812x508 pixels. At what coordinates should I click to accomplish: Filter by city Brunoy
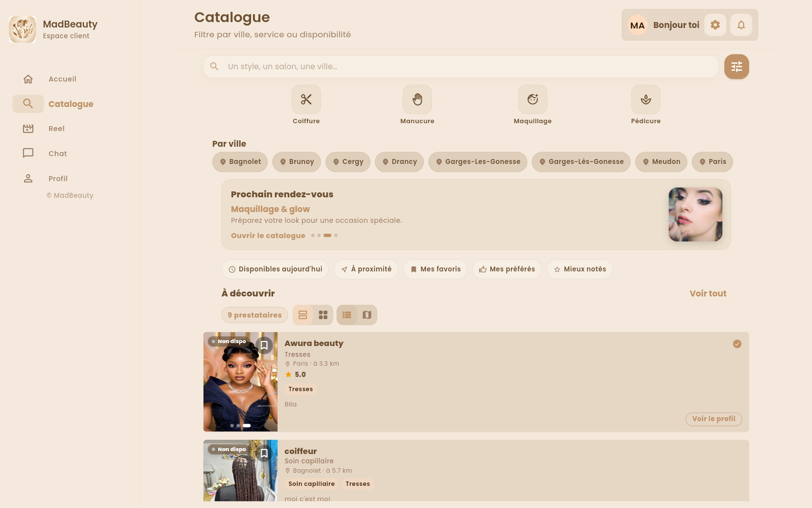[x=297, y=162]
